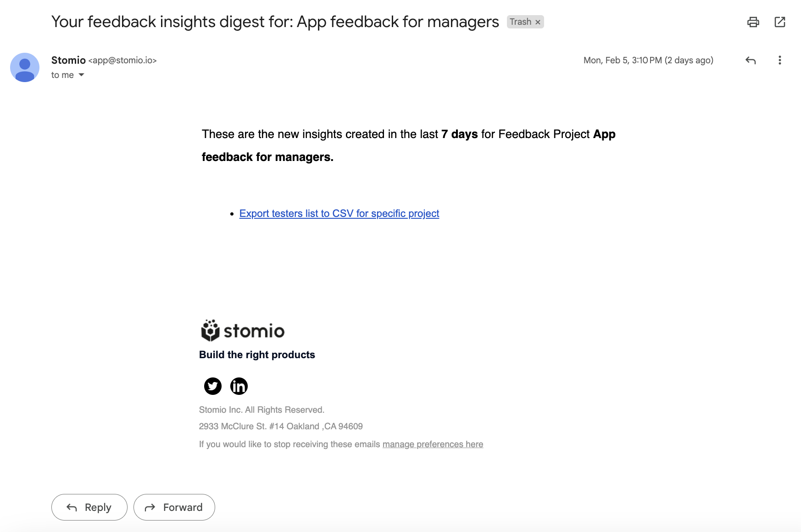Click the reply arrow icon beside the date
This screenshot has width=801, height=532.
(x=751, y=61)
